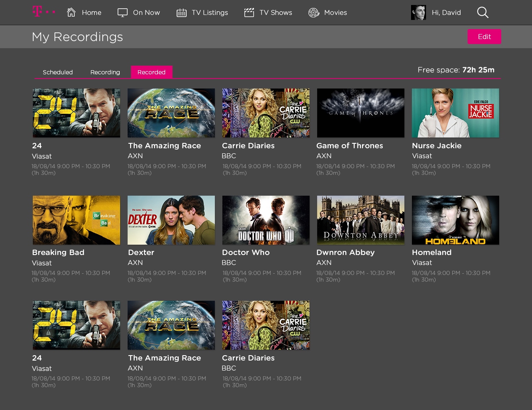Open the Doctor Who thumbnail
This screenshot has height=410, width=532.
point(266,220)
